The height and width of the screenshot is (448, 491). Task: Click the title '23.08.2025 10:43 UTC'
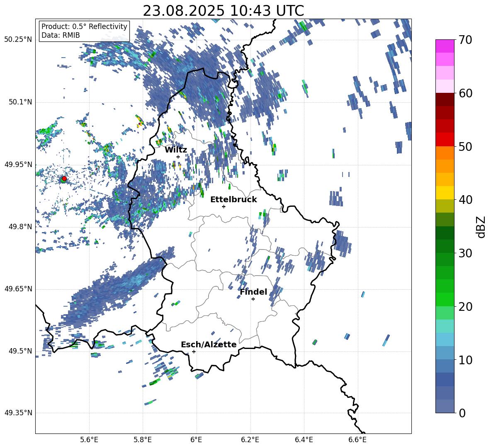point(223,11)
